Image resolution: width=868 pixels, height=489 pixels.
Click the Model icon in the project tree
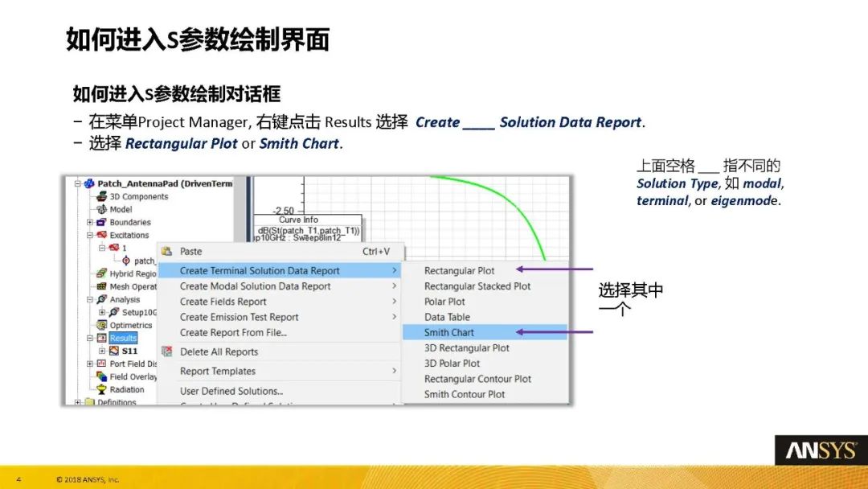tap(102, 209)
